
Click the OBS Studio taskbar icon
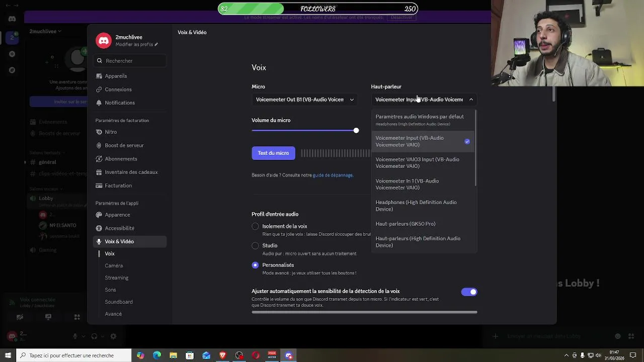(x=239, y=355)
